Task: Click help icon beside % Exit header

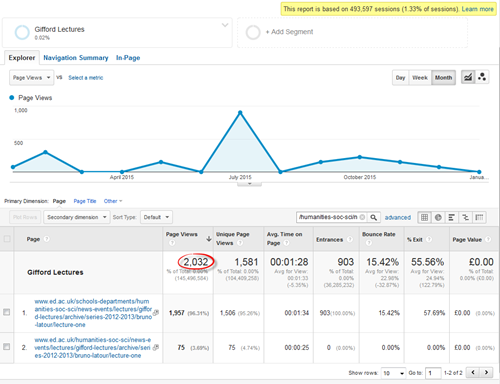Action: click(429, 239)
